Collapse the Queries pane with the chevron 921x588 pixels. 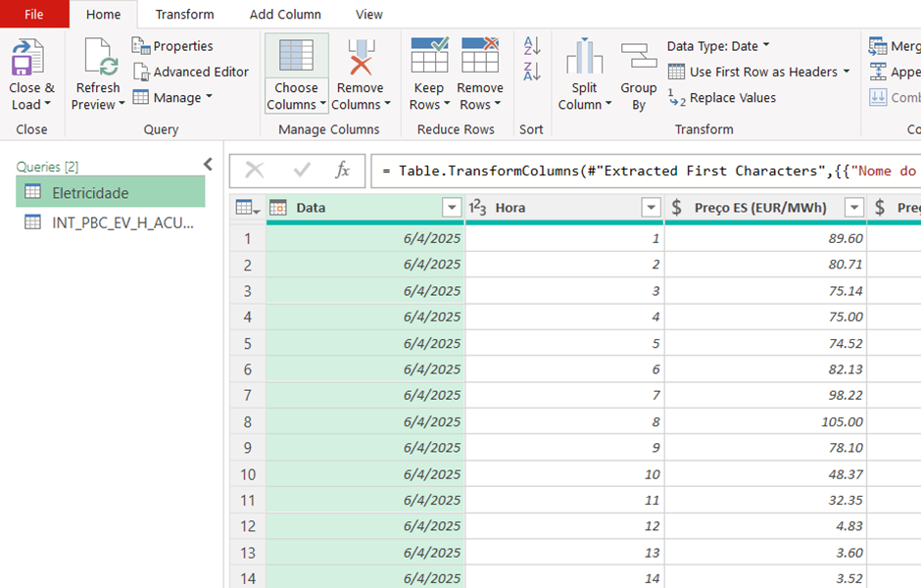coord(208,165)
